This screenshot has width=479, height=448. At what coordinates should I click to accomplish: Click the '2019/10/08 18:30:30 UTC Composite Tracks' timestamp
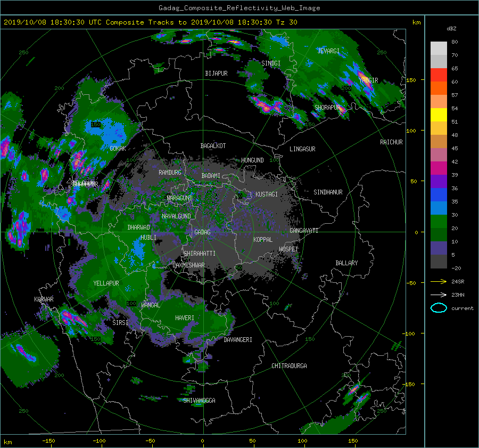88,22
